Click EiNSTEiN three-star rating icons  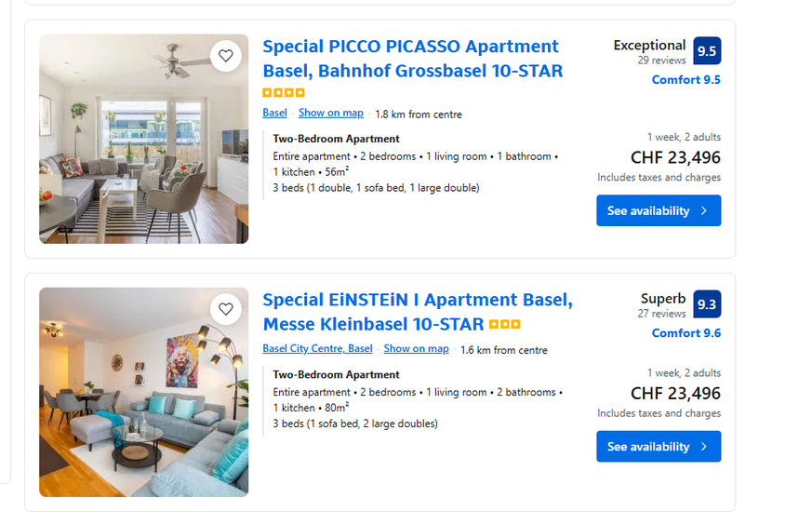tap(505, 325)
